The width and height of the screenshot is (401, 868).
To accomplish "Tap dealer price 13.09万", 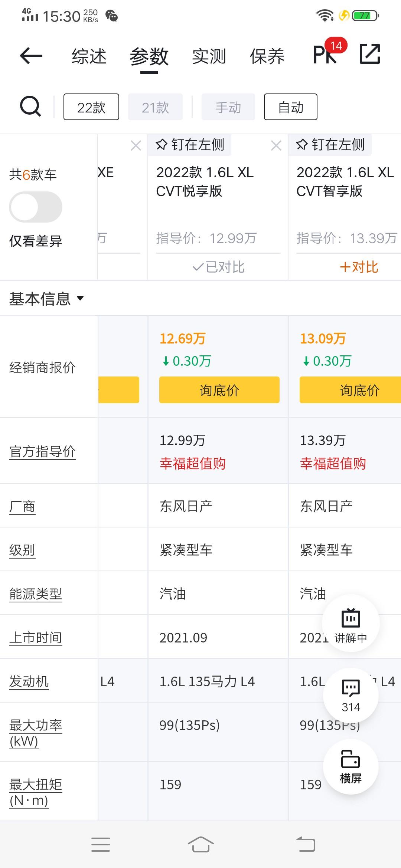I will pyautogui.click(x=323, y=339).
